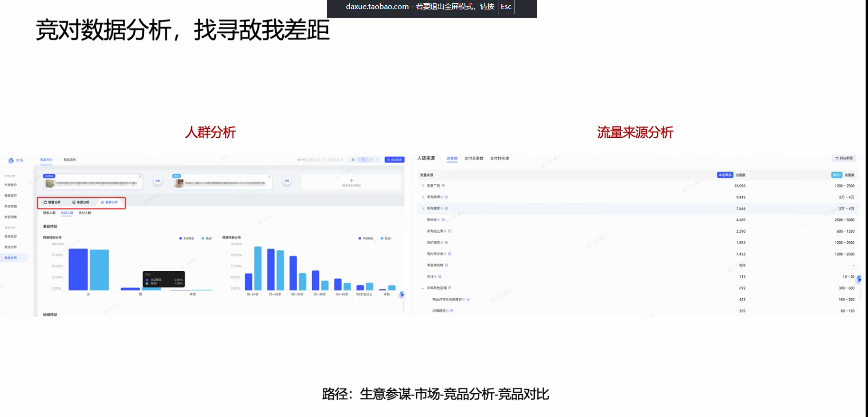The image size is (868, 417).
Task: Click 竞品1 bar for 18-24岁
Action: coord(258,268)
